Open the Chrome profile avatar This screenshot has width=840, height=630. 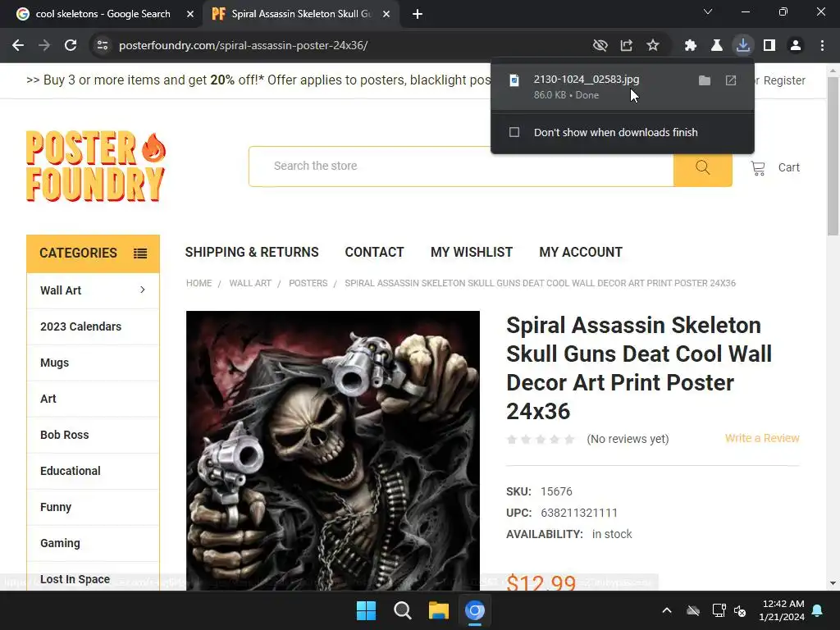click(796, 46)
